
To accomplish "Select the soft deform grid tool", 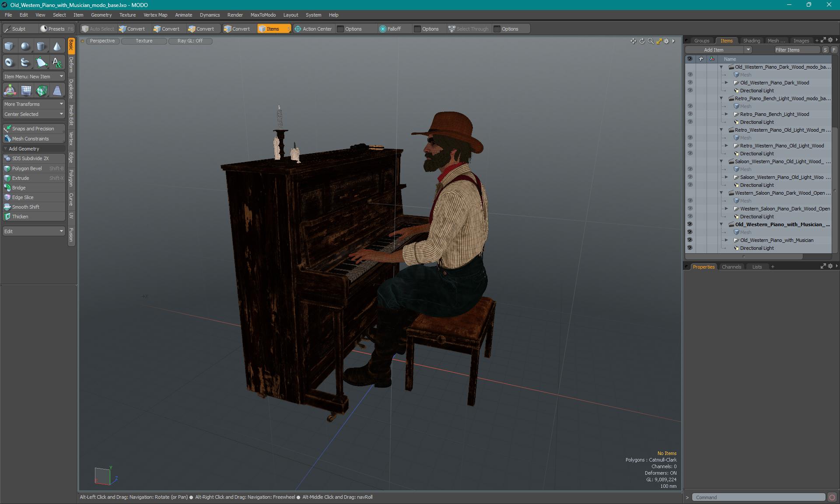I will click(x=26, y=91).
